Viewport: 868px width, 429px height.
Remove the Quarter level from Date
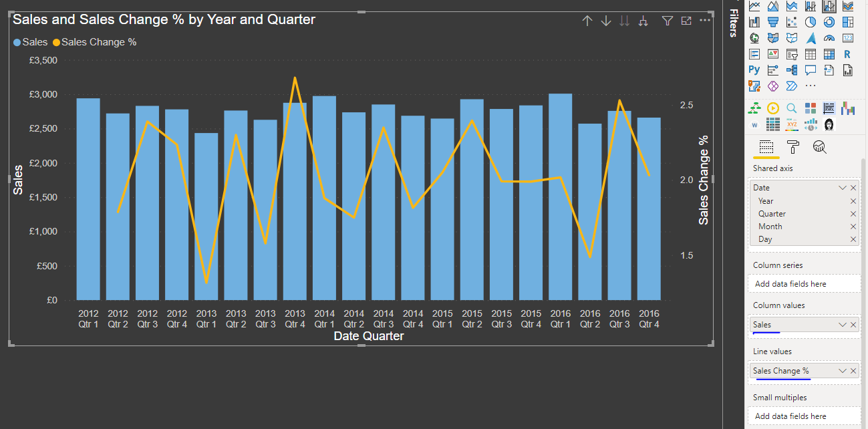[853, 214]
